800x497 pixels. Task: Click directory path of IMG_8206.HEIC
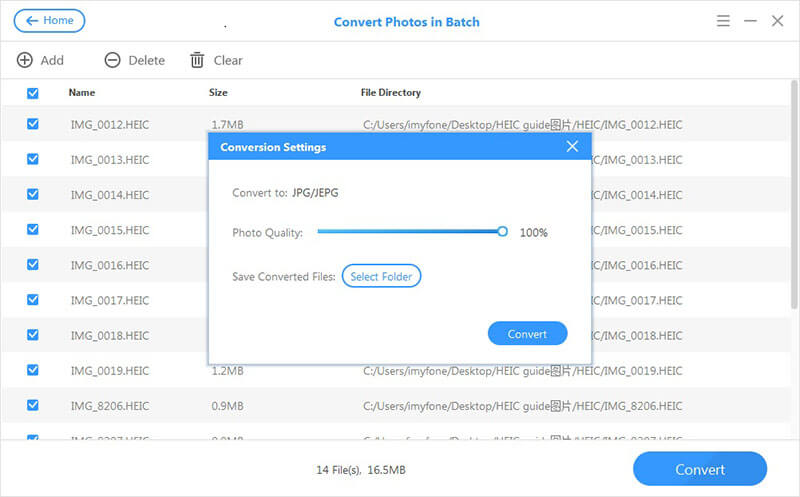[522, 406]
